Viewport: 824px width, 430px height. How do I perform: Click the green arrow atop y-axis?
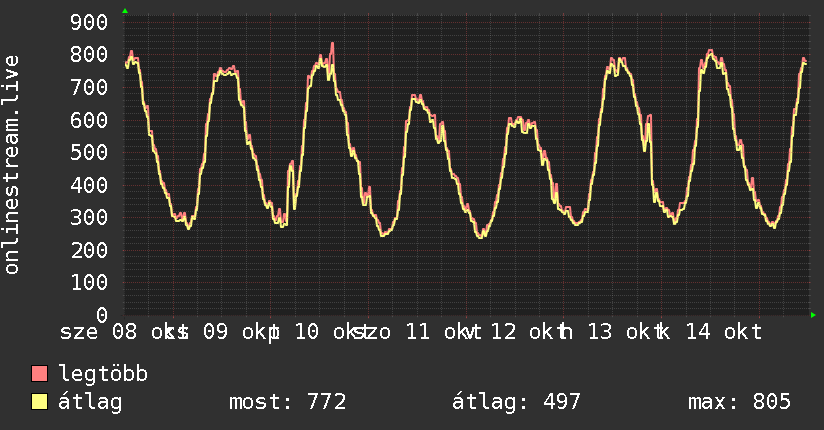[125, 11]
